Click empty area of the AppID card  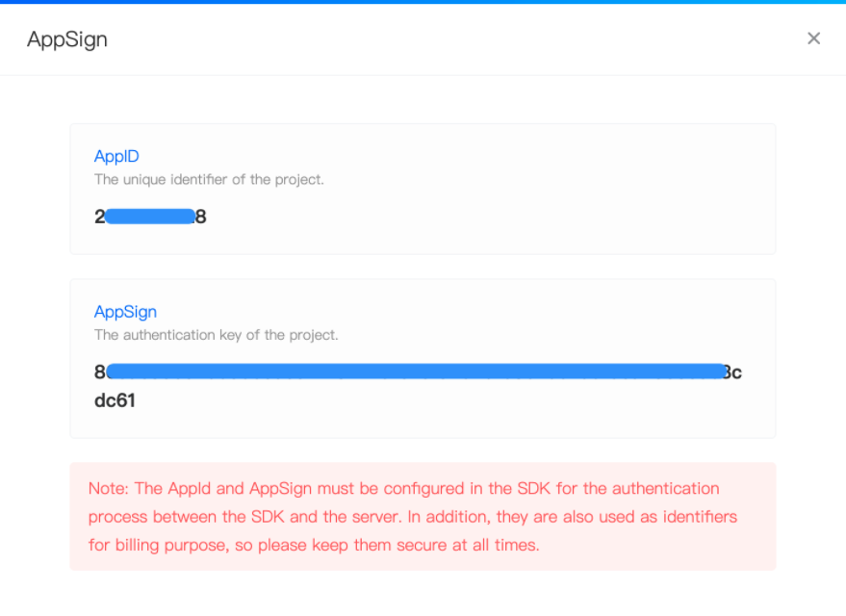[x=486, y=205]
